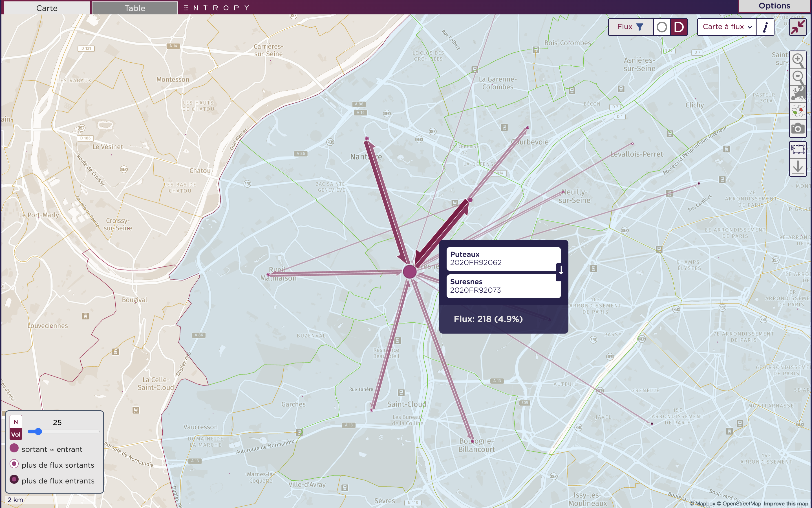The width and height of the screenshot is (812, 508).
Task: Open the Carte à flux dropdown
Action: (x=727, y=27)
